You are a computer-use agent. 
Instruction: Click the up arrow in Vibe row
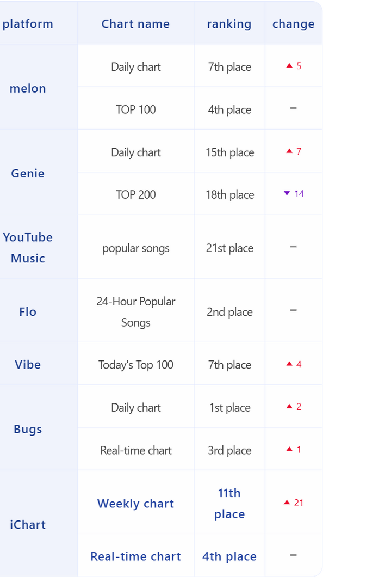coord(289,364)
